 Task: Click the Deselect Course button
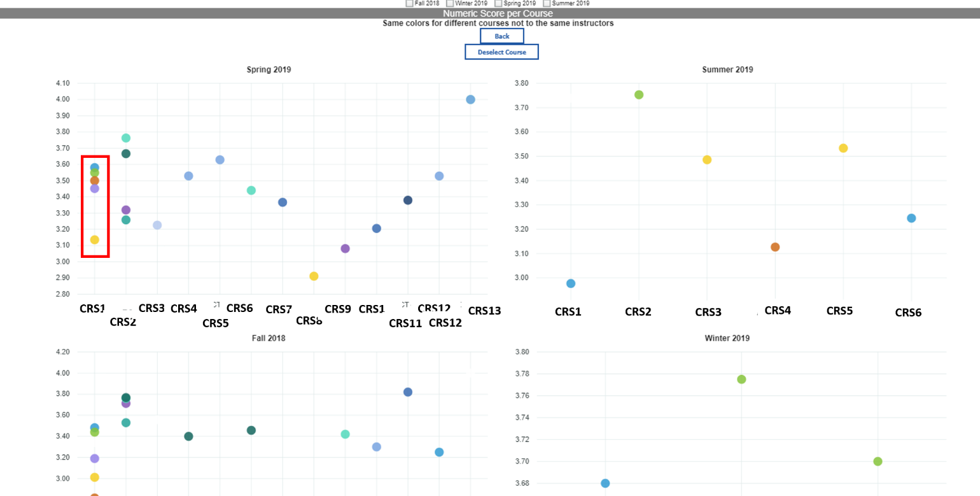(502, 52)
